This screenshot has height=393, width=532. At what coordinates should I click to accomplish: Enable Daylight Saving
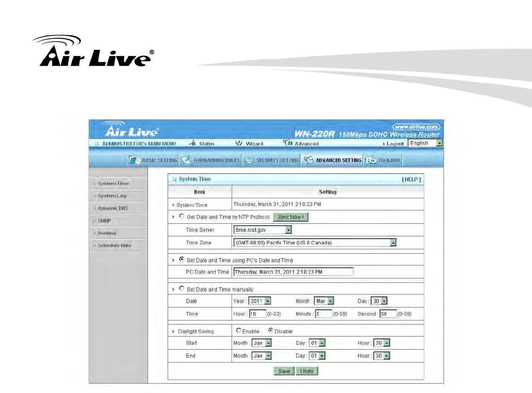click(x=239, y=330)
